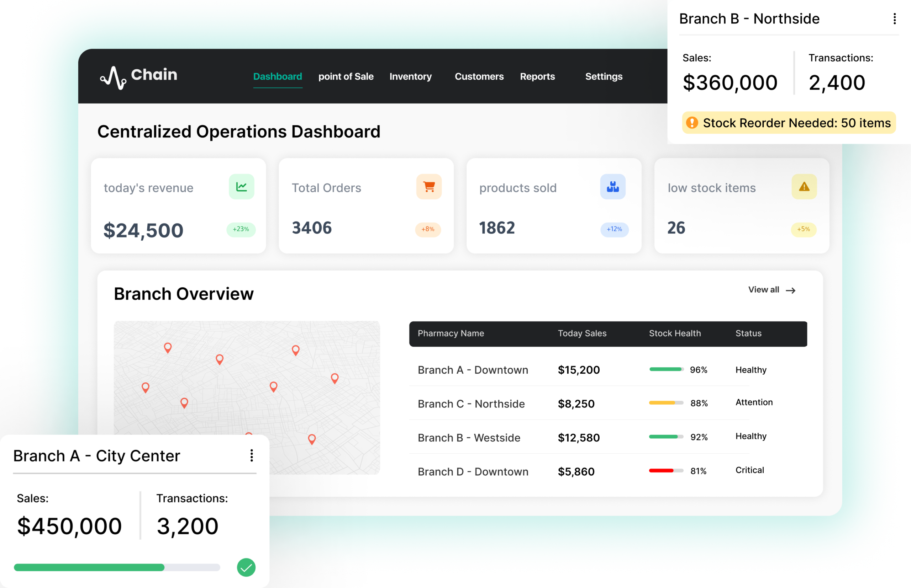911x588 pixels.
Task: Open Branch A - City Center three-dot menu
Action: pyautogui.click(x=252, y=455)
